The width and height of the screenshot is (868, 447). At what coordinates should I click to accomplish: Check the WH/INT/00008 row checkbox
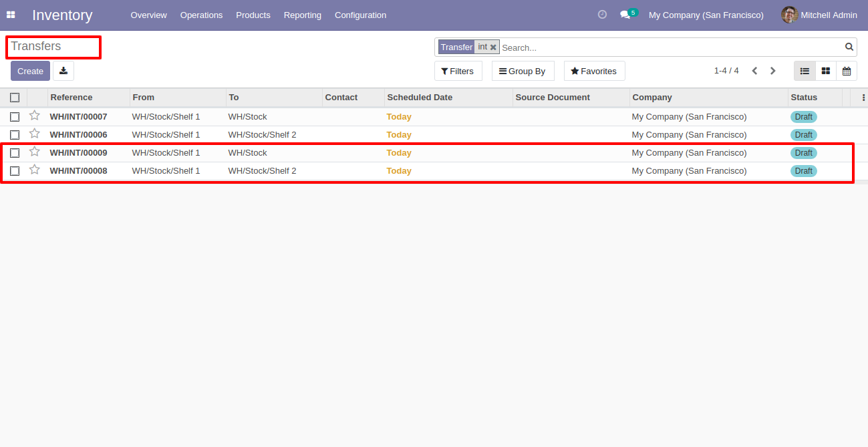coord(15,171)
